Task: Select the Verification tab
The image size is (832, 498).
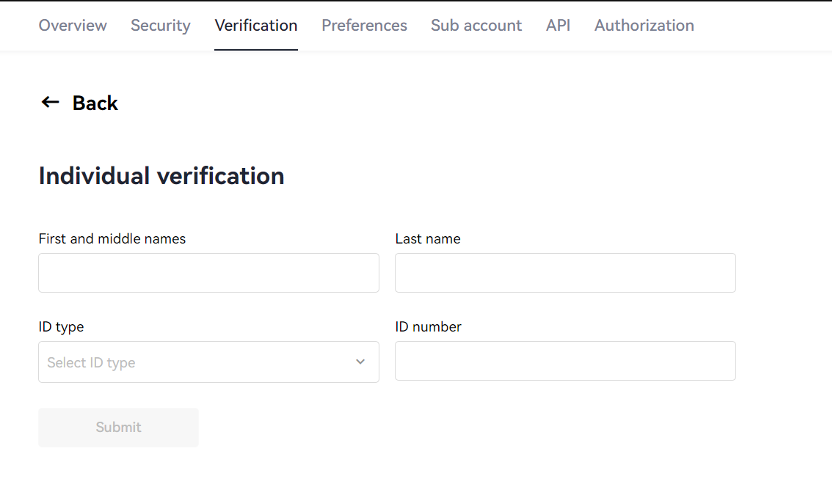Action: click(x=256, y=25)
